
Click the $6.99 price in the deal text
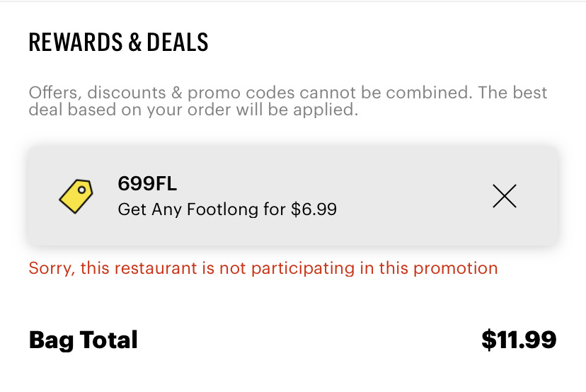[x=314, y=209]
